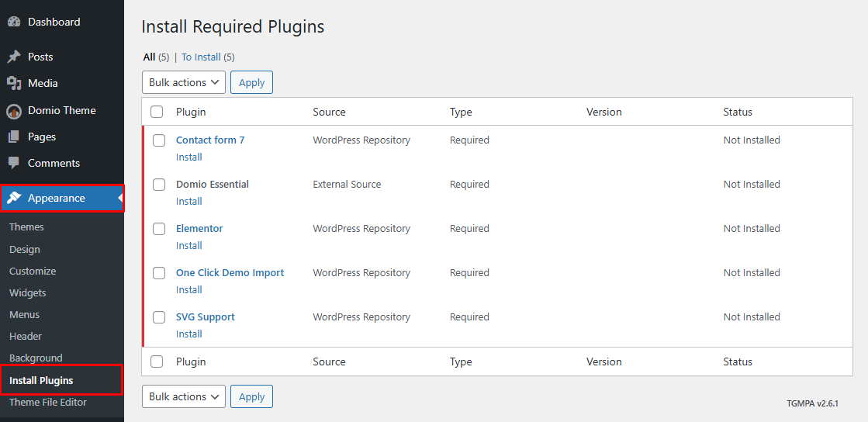Open the Dashboard menu item
Viewport: 868px width, 422px height.
point(62,22)
